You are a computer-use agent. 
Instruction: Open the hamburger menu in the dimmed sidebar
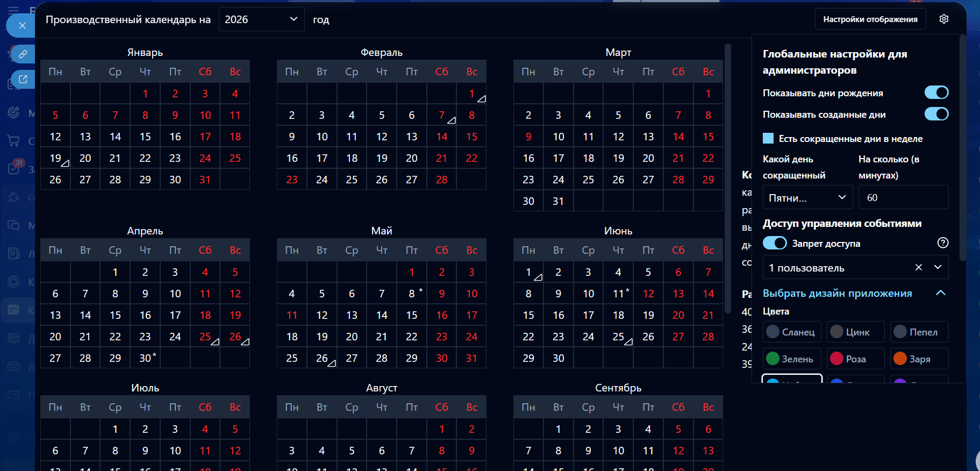click(x=13, y=10)
